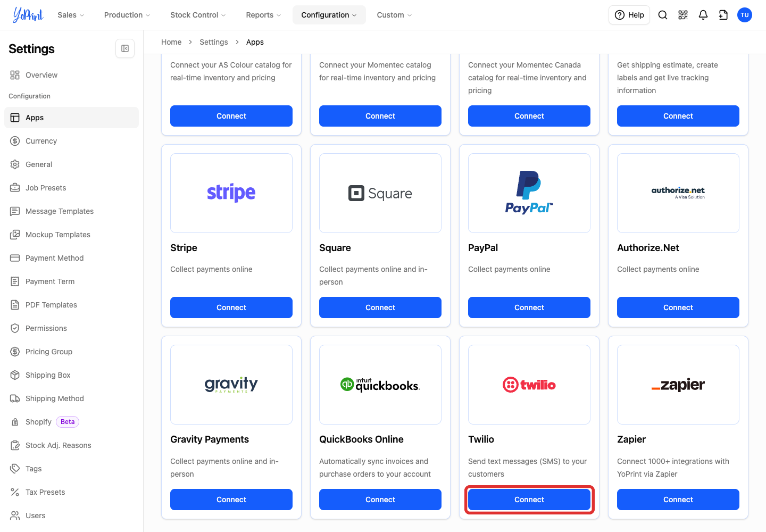Click the Shopify bag icon
The width and height of the screenshot is (766, 532).
point(15,422)
